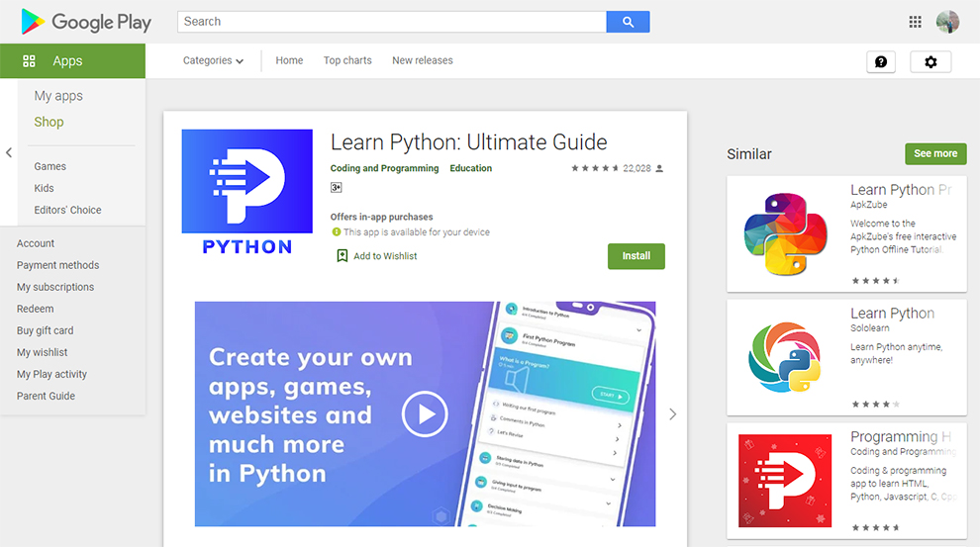Show the next screenshot with the right arrow

(x=672, y=414)
